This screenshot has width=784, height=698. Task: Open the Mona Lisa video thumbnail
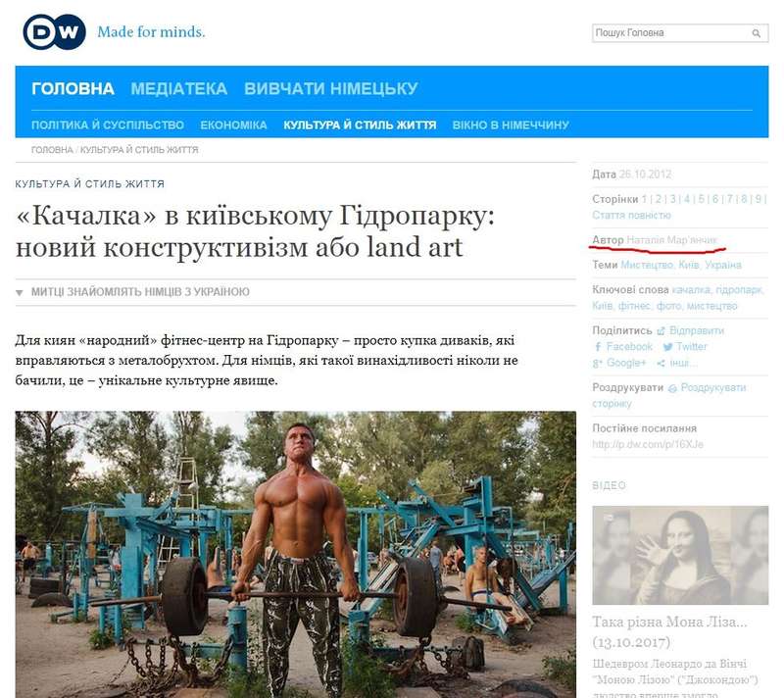[680, 555]
